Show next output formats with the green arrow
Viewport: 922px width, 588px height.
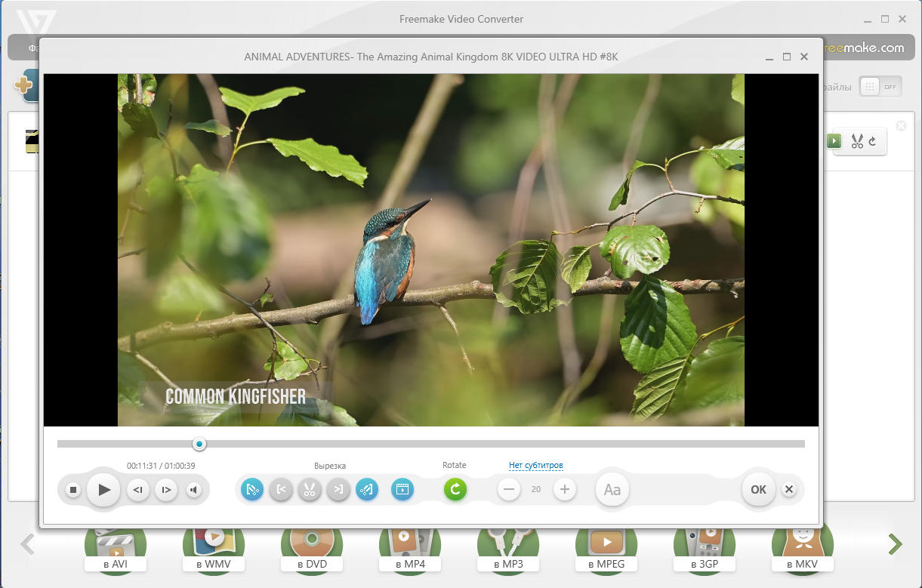click(895, 544)
